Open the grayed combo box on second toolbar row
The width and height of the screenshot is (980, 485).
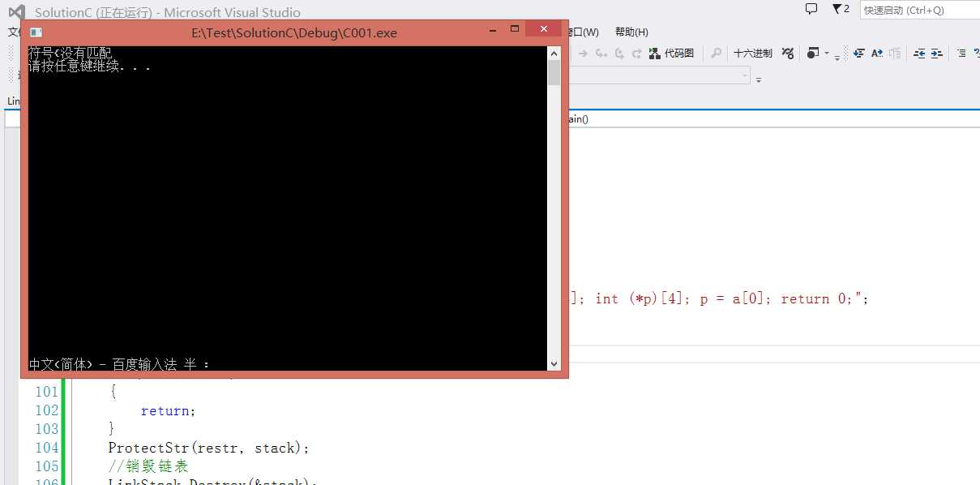(661, 77)
